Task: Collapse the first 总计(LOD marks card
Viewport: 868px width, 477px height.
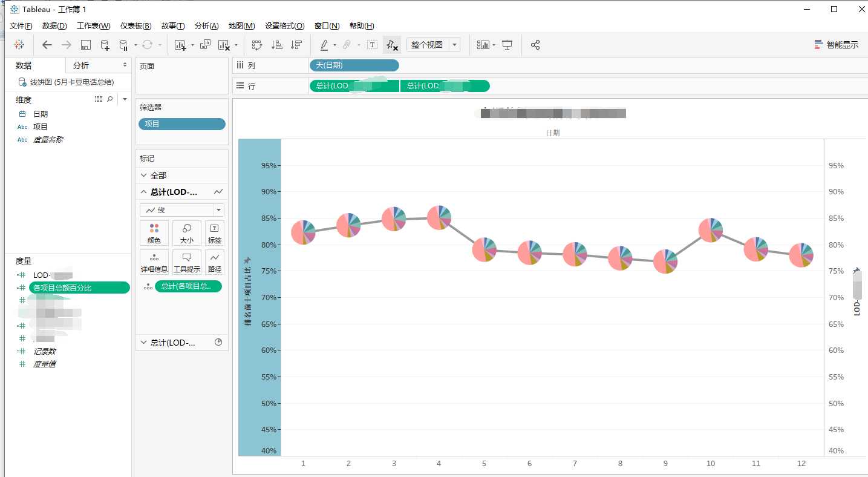Action: coord(144,192)
